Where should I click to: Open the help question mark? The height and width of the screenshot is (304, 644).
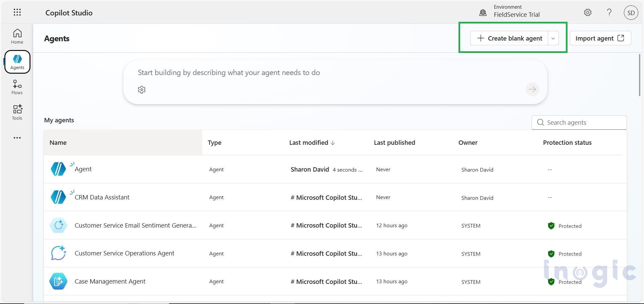point(609,12)
